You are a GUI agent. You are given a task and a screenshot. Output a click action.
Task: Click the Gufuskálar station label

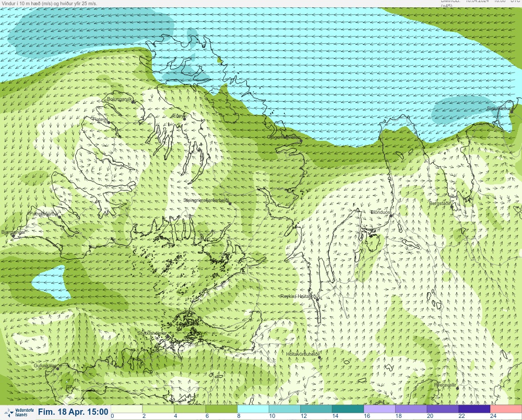[x=45, y=365]
